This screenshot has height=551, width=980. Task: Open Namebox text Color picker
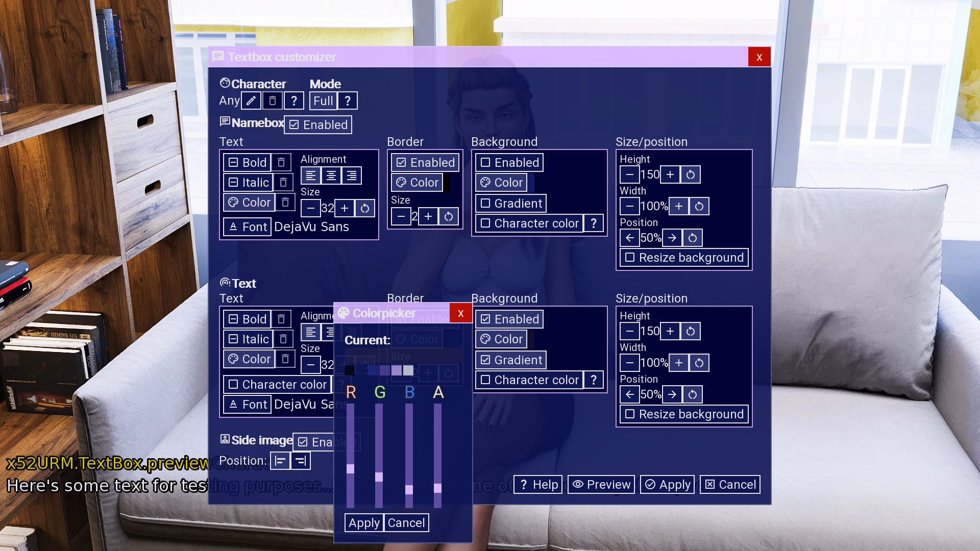[x=249, y=203]
